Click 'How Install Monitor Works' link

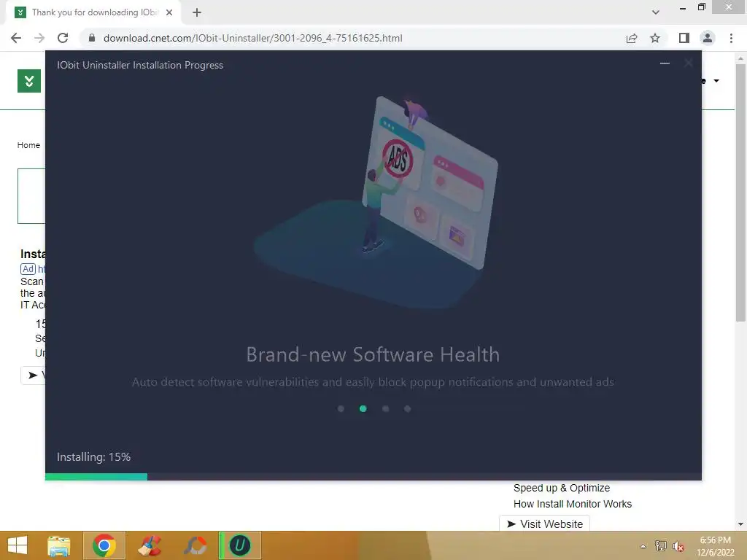click(x=572, y=504)
